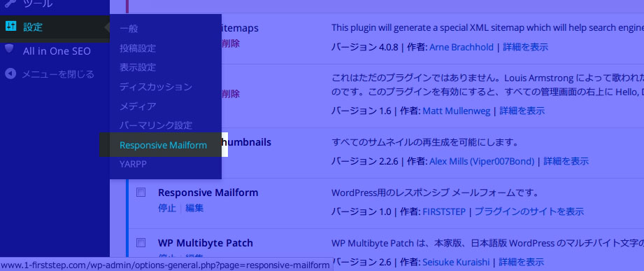This screenshot has width=644, height=271.
Task: Select YARPP from the settings submenu
Action: (x=133, y=164)
